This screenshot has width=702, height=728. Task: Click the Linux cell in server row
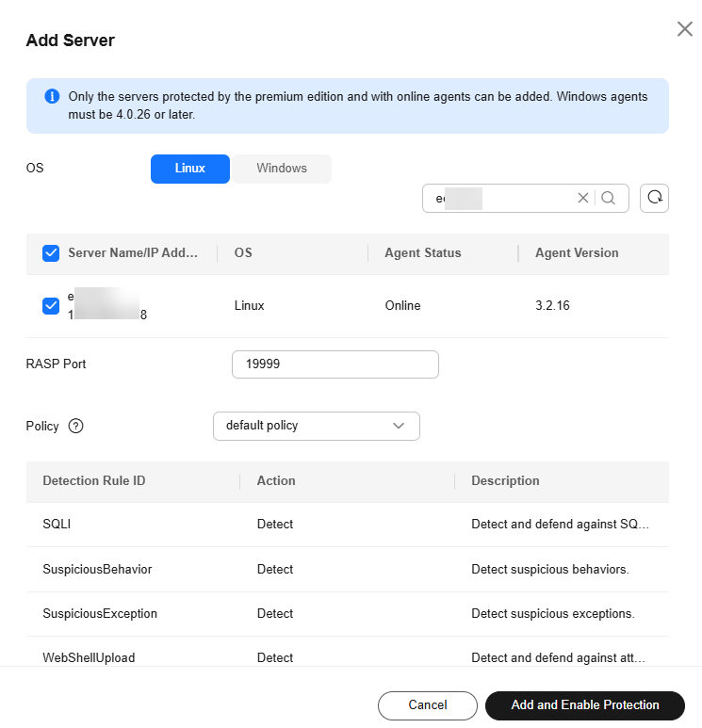click(x=249, y=305)
